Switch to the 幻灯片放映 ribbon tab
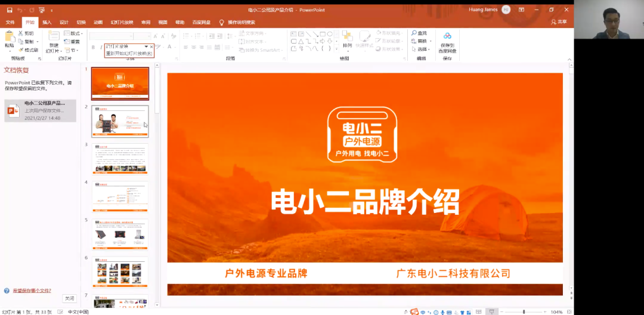This screenshot has height=315, width=644. [x=122, y=22]
